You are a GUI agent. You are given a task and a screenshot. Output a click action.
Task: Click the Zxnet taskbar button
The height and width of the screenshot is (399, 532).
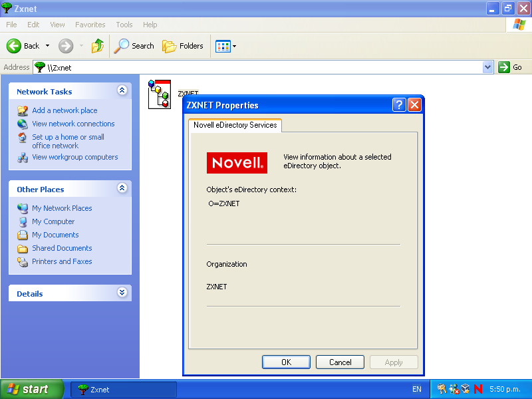click(124, 390)
